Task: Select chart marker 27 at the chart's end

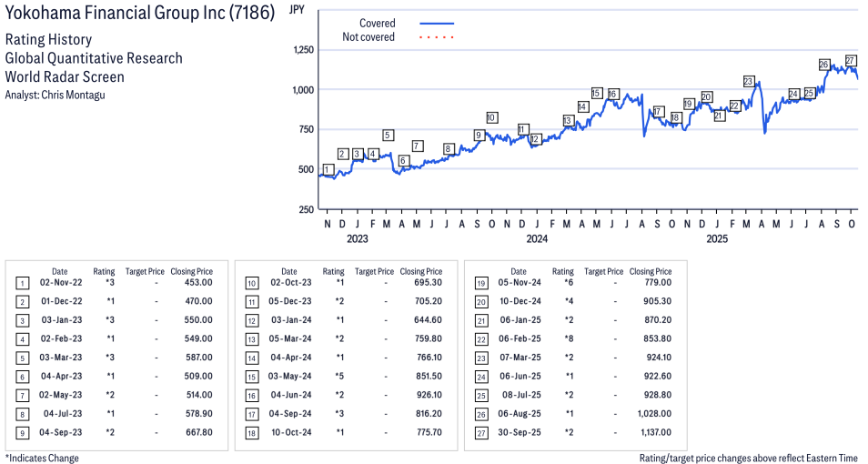Action: (x=851, y=60)
